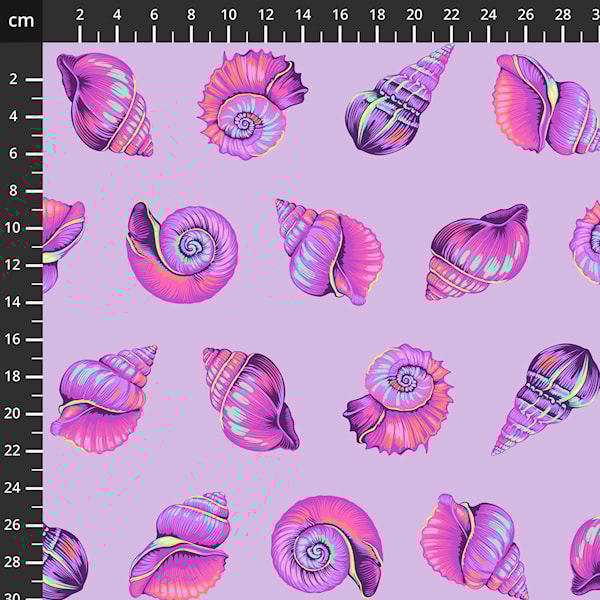Click the 28 mark on the top ruler
Screen dimensions: 600x600
click(562, 14)
